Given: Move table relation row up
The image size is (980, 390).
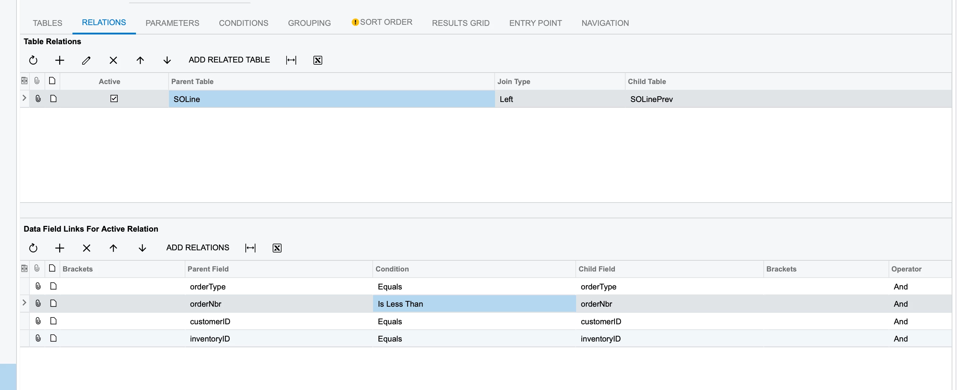Looking at the screenshot, I should [x=140, y=60].
